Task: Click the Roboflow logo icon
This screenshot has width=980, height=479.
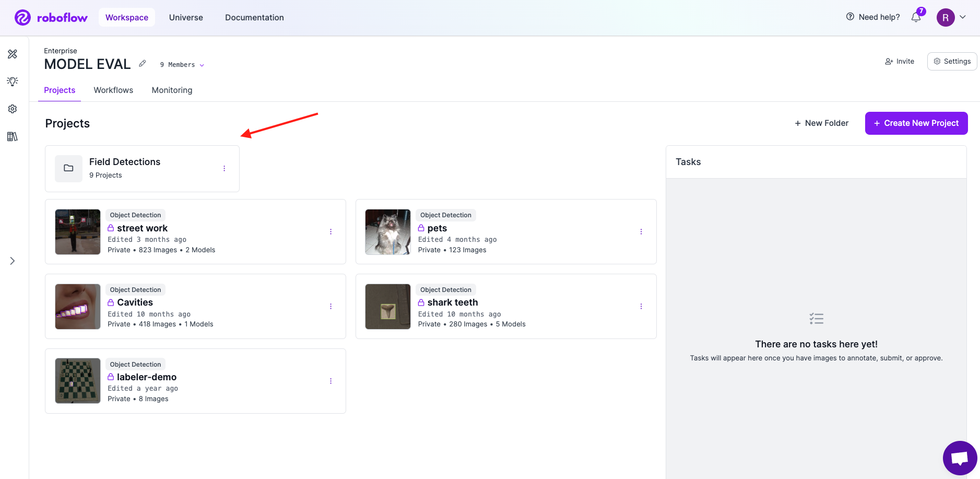Action: (22, 18)
